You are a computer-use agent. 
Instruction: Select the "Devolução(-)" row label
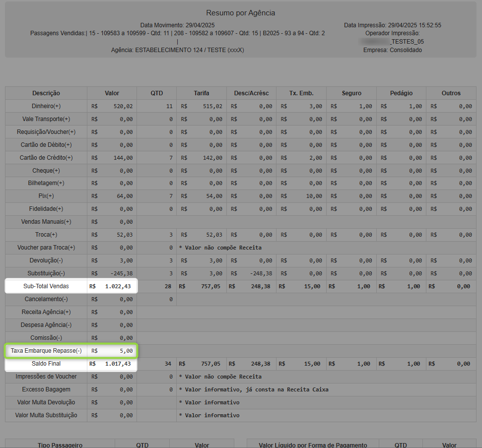coord(46,260)
